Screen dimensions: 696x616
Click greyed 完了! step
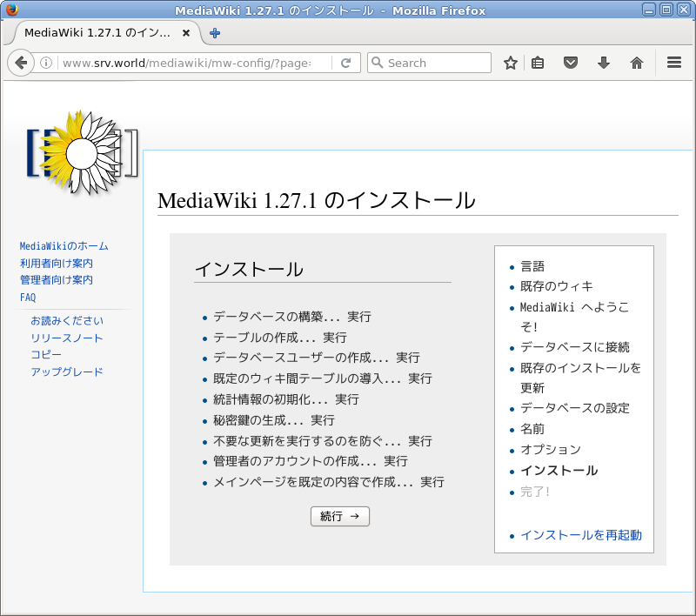point(535,492)
